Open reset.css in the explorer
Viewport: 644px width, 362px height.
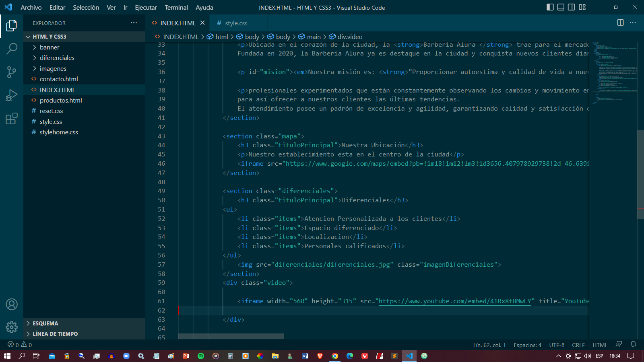[x=84, y=111]
